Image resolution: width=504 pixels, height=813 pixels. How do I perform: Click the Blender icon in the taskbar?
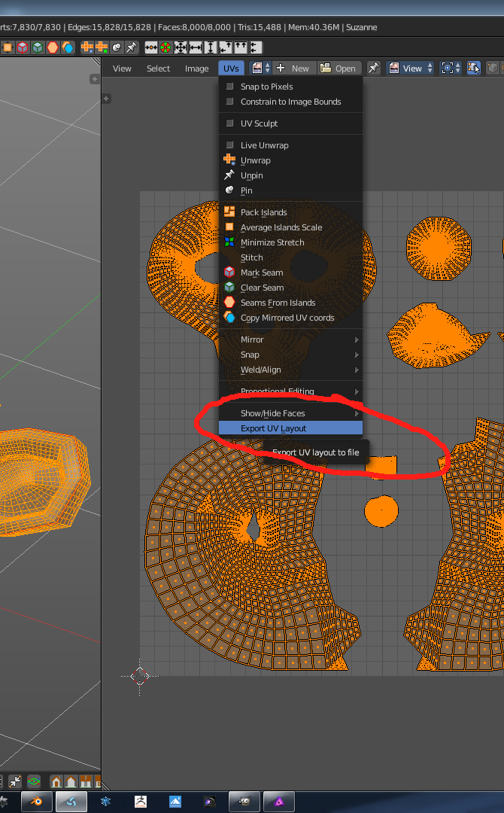tap(36, 802)
